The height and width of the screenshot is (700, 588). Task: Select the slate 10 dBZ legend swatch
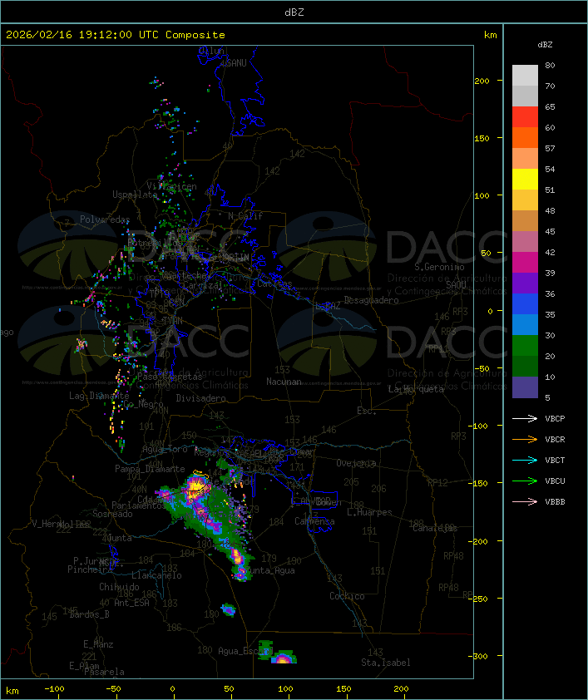click(525, 387)
